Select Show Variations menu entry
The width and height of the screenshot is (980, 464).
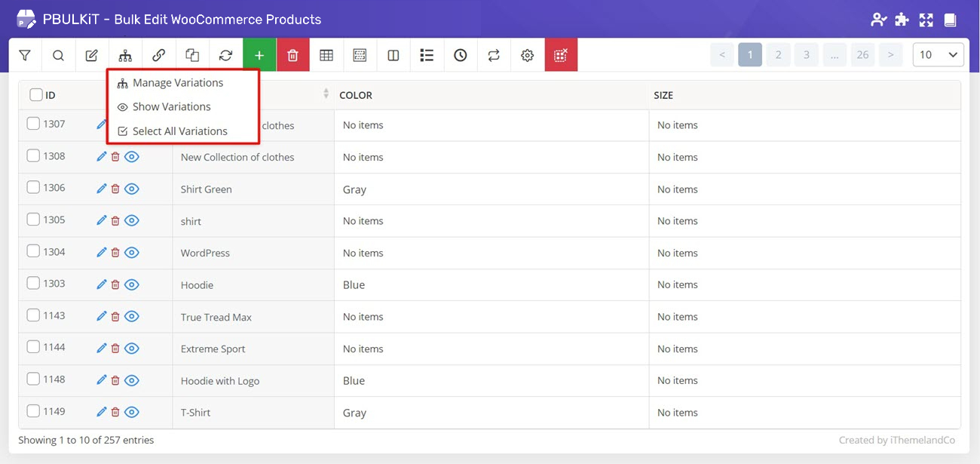pos(171,107)
